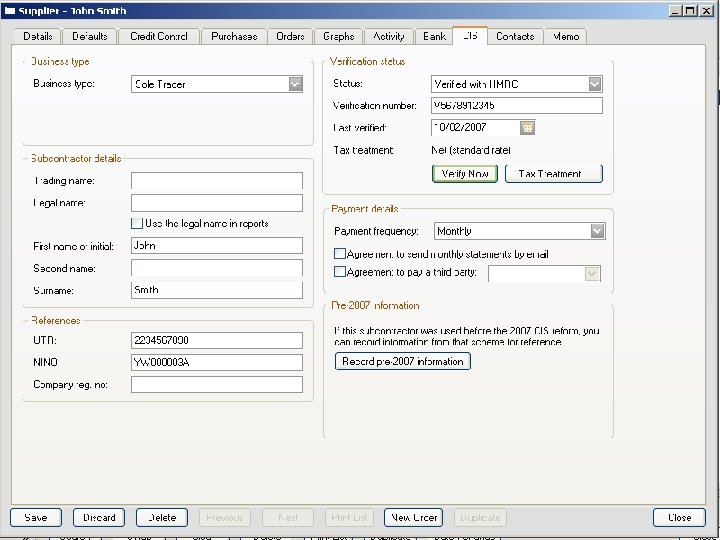The image size is (720, 540).
Task: Click the Second name field
Action: pos(217,268)
